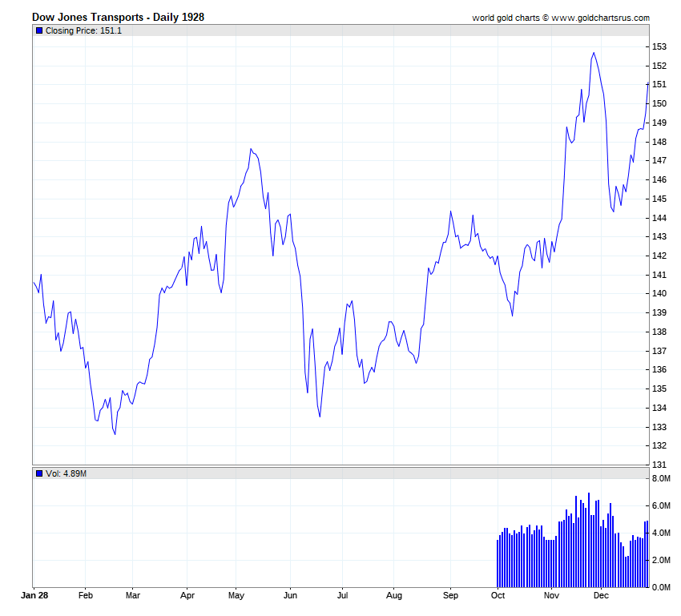
Task: Click the 'Apr' x-axis label
Action: point(187,596)
